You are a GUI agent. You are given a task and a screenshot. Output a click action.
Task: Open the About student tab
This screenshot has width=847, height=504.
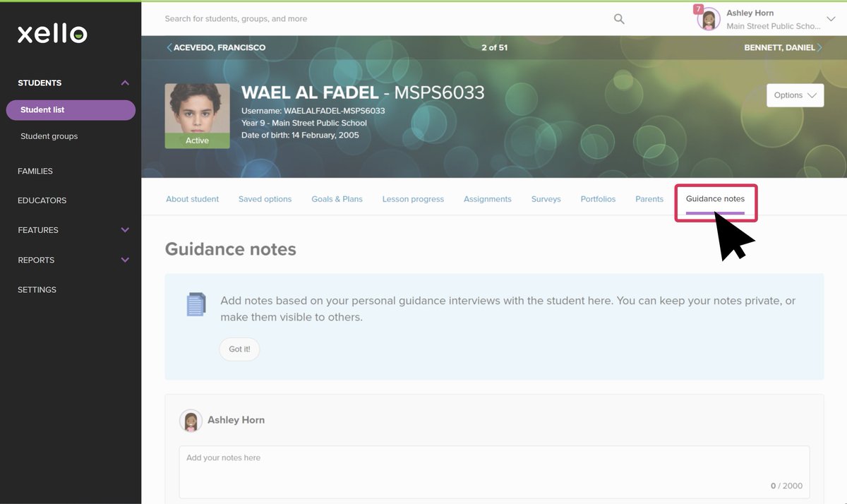click(192, 199)
